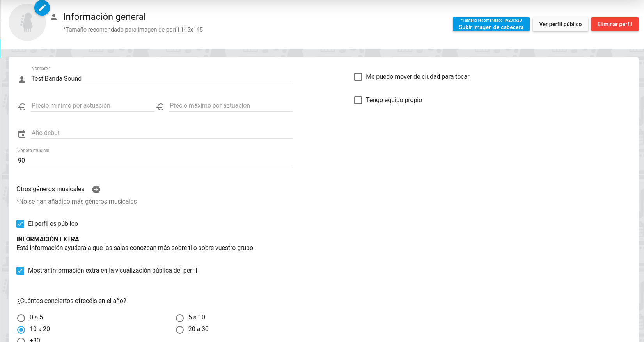
Task: Click the red 'Eliminar perfil' button
Action: click(x=614, y=24)
